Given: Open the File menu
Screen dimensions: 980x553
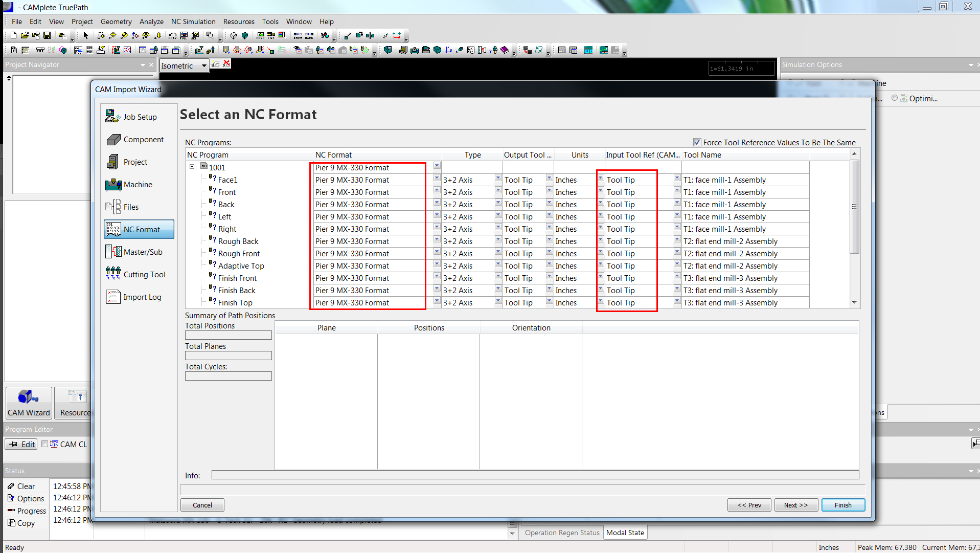Looking at the screenshot, I should point(17,21).
